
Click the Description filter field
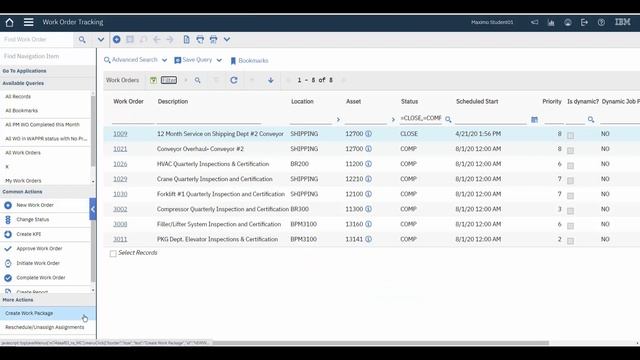coord(209,119)
